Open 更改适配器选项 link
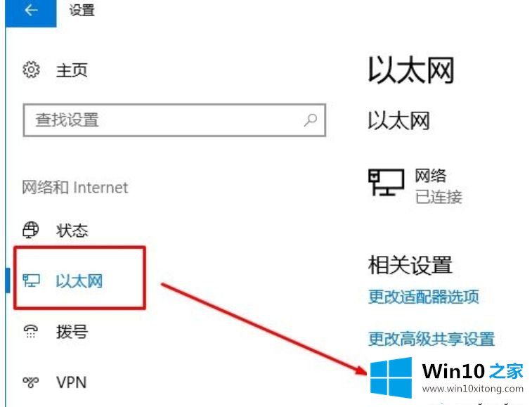The height and width of the screenshot is (407, 532). pos(424,297)
